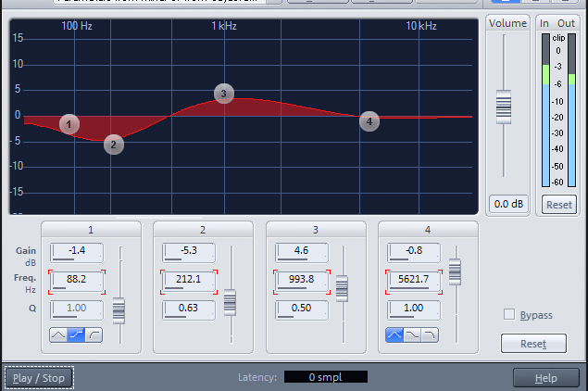Open the Help button
Screen dimensions: 588x391
tap(546, 378)
